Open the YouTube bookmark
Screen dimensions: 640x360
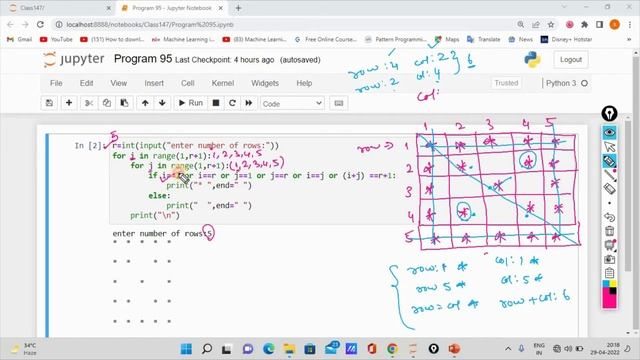pos(56,39)
